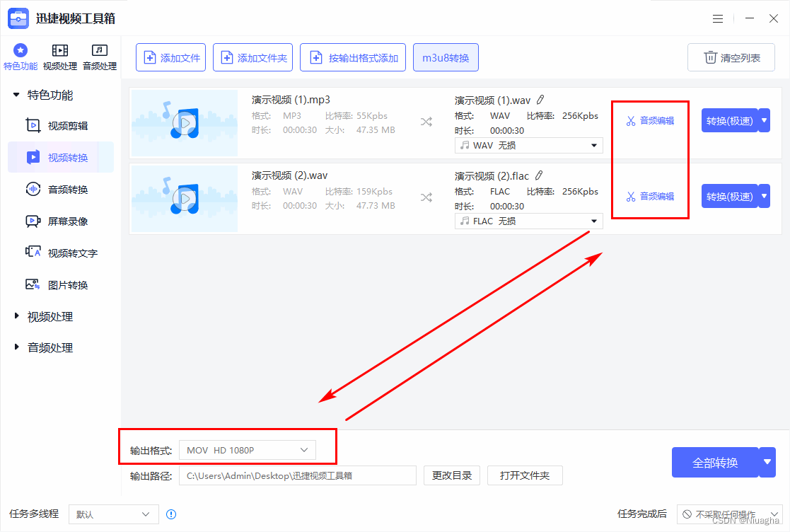Click 转换(极速) for 演示视频 (1)
Image resolution: width=790 pixels, height=532 pixels.
(730, 121)
